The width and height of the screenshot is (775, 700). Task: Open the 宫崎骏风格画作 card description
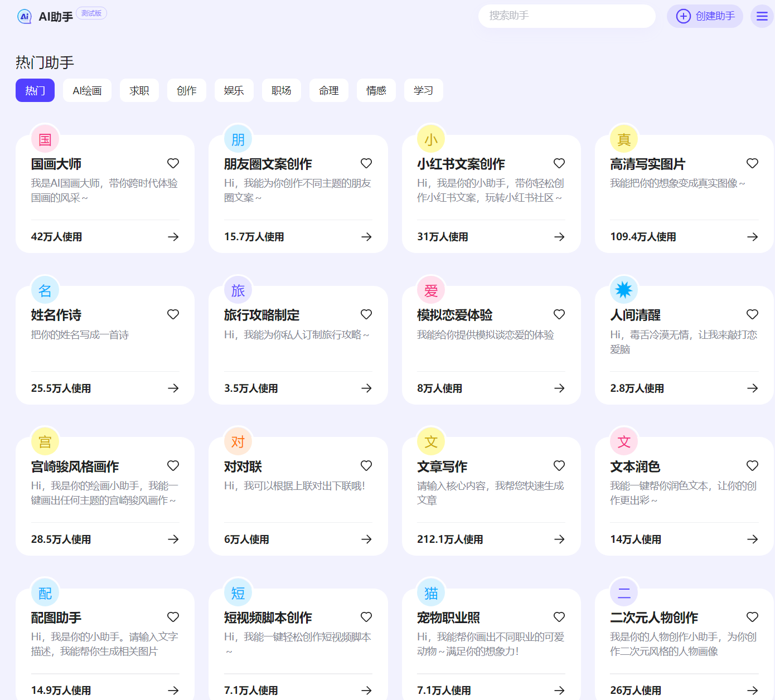104,493
